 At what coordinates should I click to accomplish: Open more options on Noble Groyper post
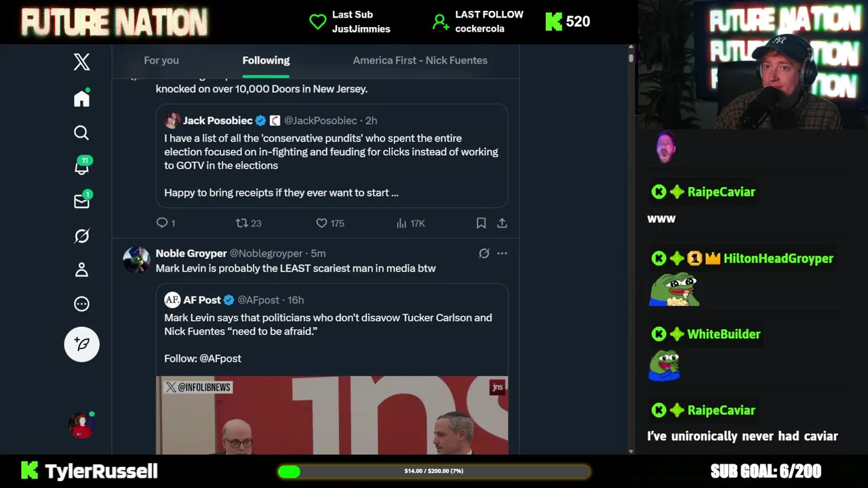[502, 253]
